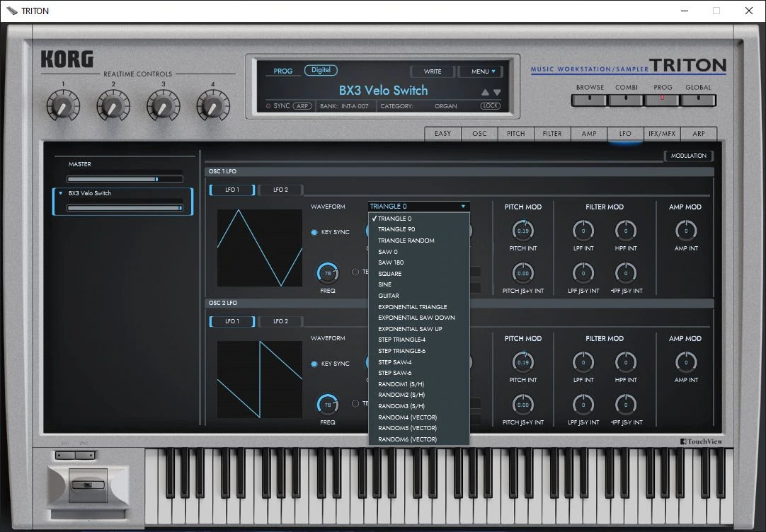Pick SAW 180 waveform option
Image resolution: width=766 pixels, height=532 pixels.
(x=418, y=262)
